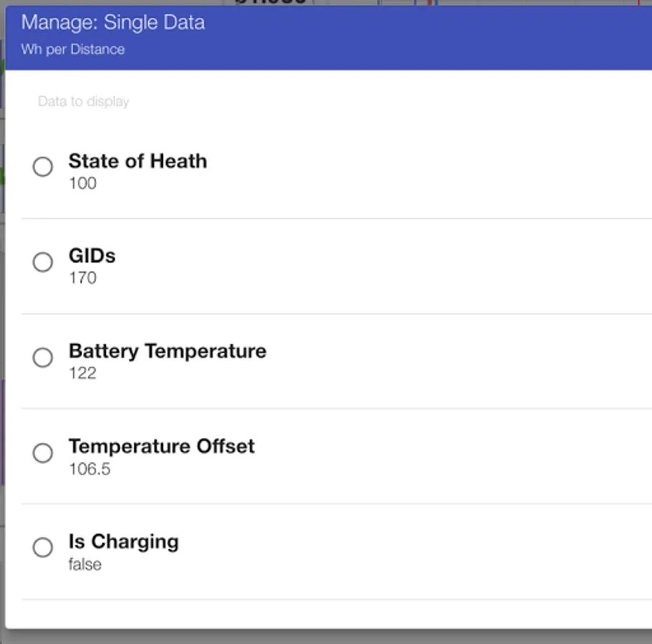
Task: Click the 'Data to display' field label
Action: [x=83, y=102]
